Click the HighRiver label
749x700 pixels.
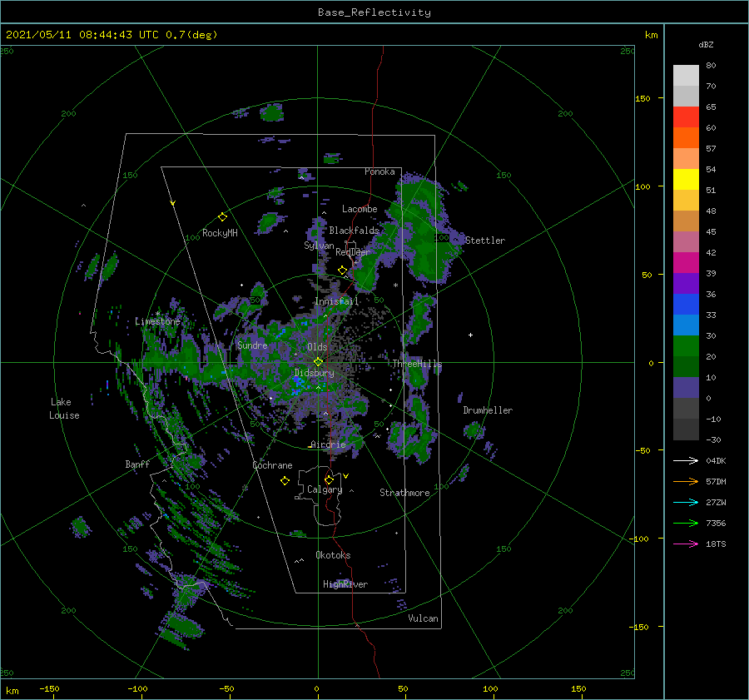(345, 584)
